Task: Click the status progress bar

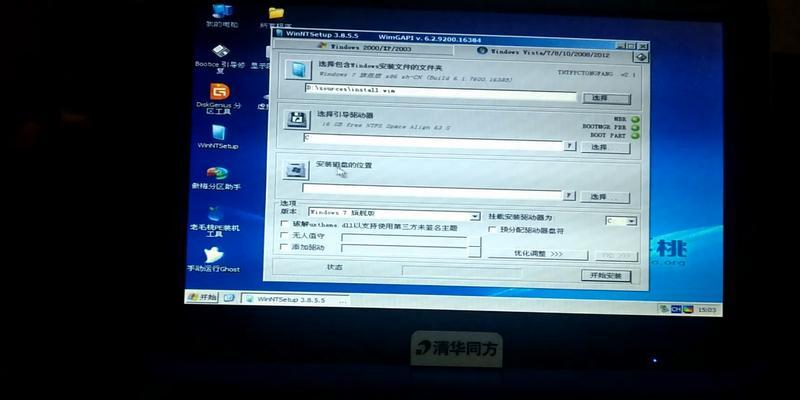Action: (462, 272)
